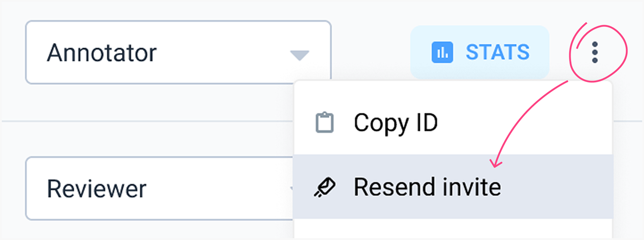Click the kebab button right of STATS
This screenshot has height=240, width=644.
click(594, 53)
